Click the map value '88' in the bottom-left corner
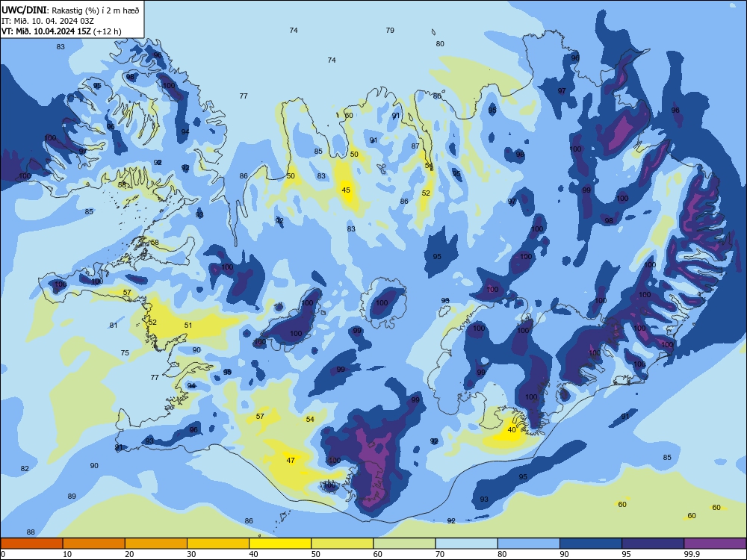 pos(31,532)
